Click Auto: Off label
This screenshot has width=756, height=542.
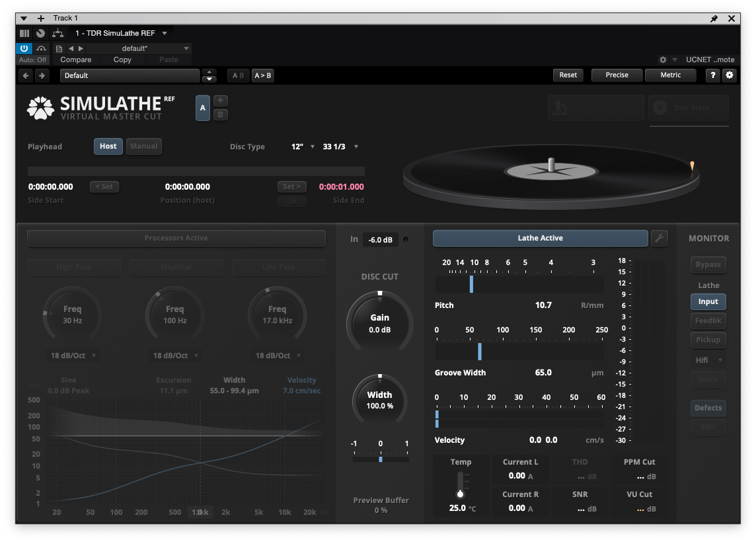[33, 59]
